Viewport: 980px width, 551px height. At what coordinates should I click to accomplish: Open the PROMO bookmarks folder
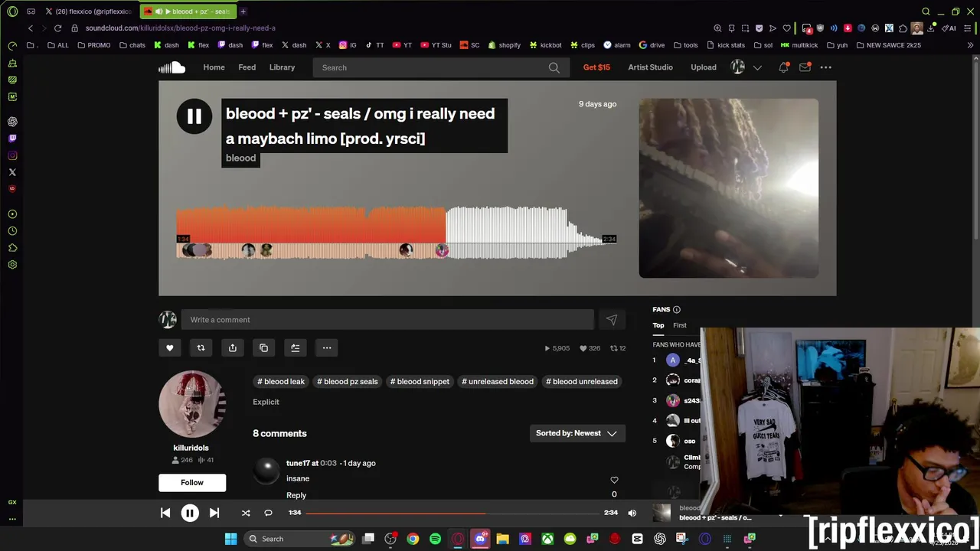[x=93, y=45]
